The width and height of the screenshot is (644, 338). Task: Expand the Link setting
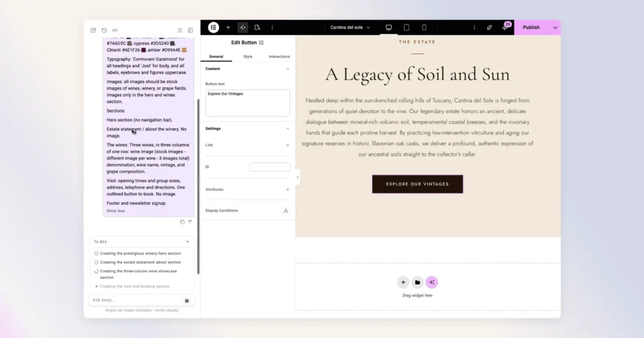pyautogui.click(x=287, y=145)
